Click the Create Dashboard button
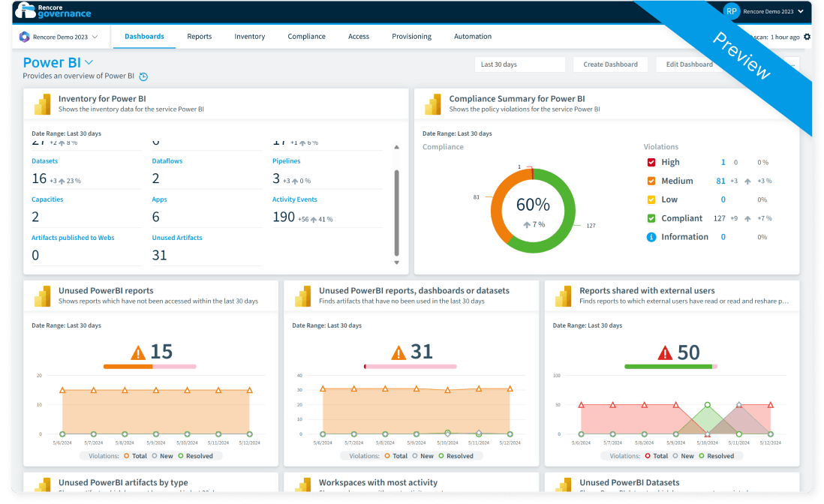This screenshot has width=824, height=504. click(610, 64)
